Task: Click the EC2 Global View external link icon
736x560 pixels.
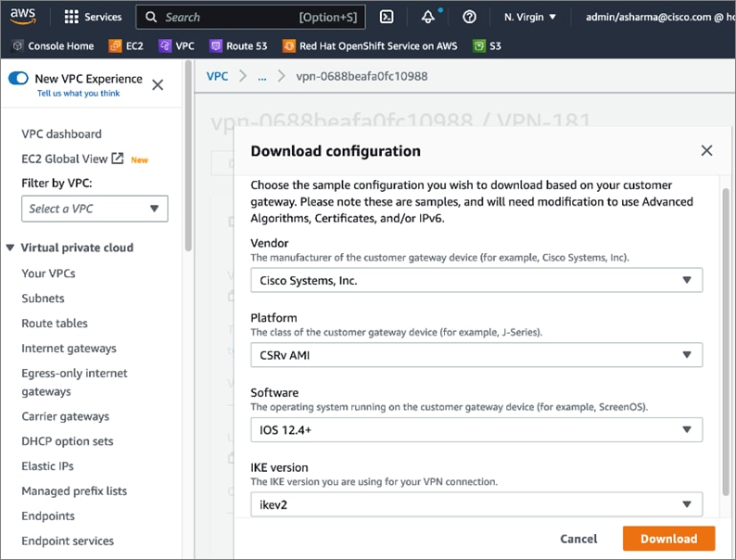Action: click(x=118, y=159)
